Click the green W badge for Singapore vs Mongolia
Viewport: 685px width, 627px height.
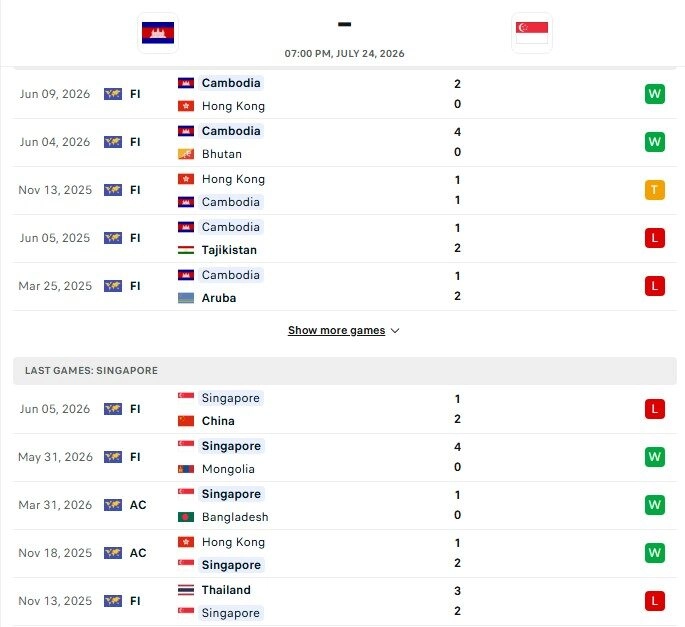click(x=654, y=457)
